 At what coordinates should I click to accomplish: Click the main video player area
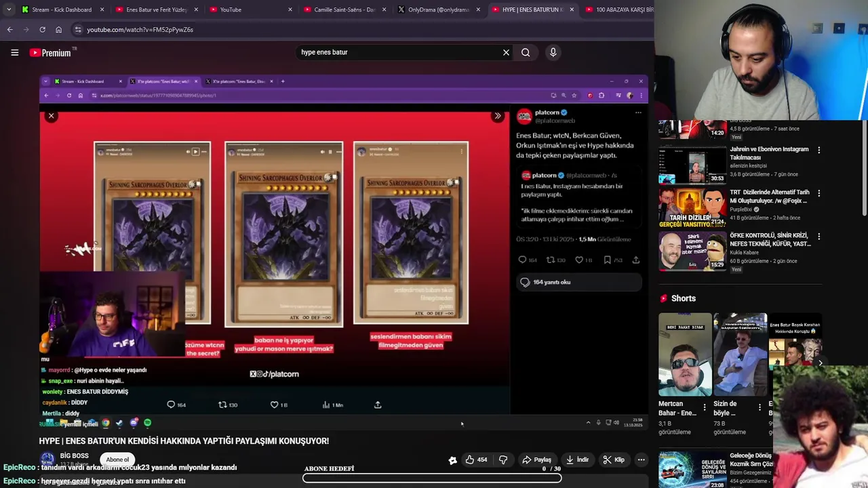pos(343,252)
